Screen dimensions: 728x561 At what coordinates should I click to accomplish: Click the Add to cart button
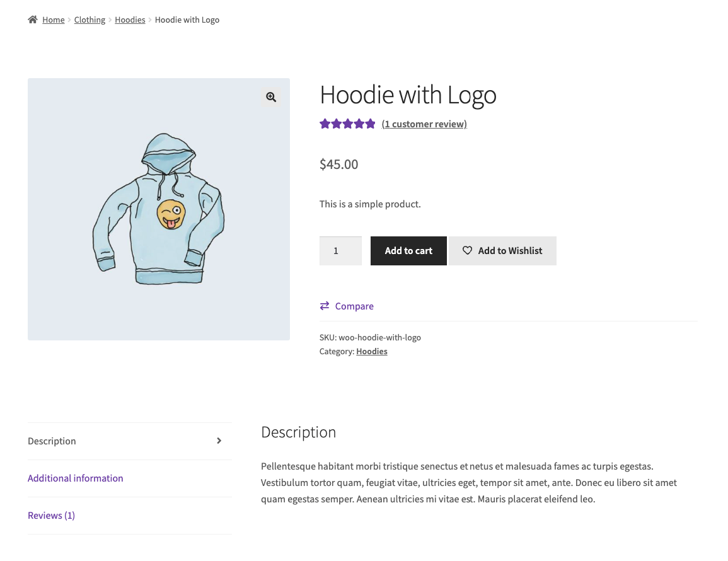[408, 251]
